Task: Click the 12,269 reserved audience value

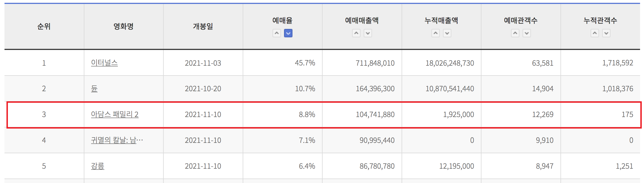Action: point(543,115)
